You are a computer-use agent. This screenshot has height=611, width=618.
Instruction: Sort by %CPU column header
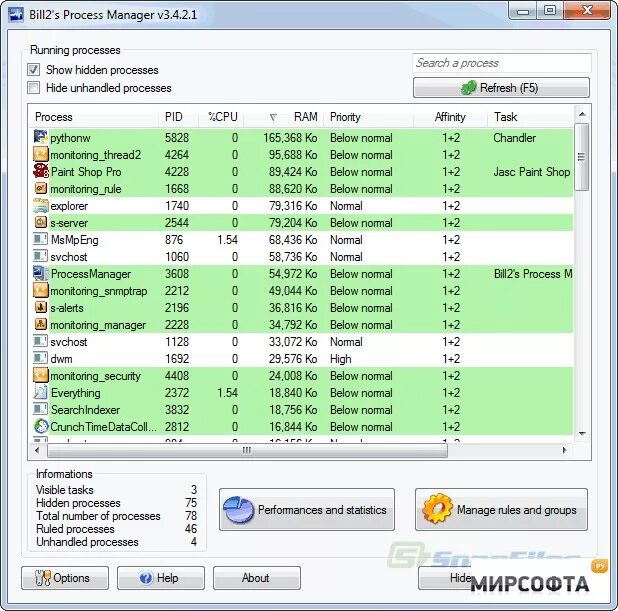223,117
